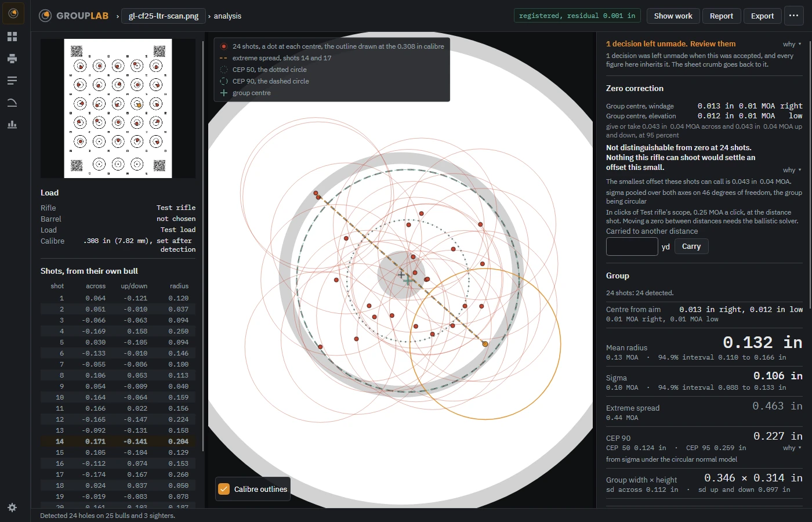Viewport: 812px width, 522px height.
Task: Click the Rifle value 'Test rifle'
Action: tap(176, 208)
